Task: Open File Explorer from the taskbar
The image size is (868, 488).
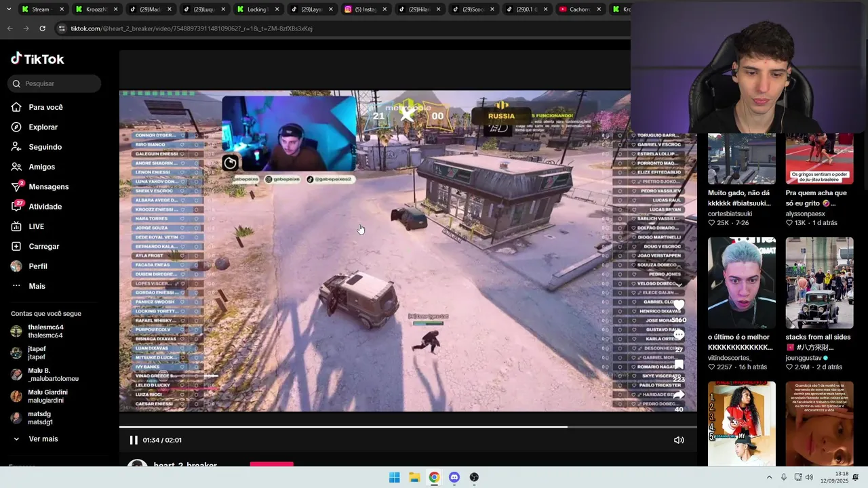Action: [x=414, y=477]
